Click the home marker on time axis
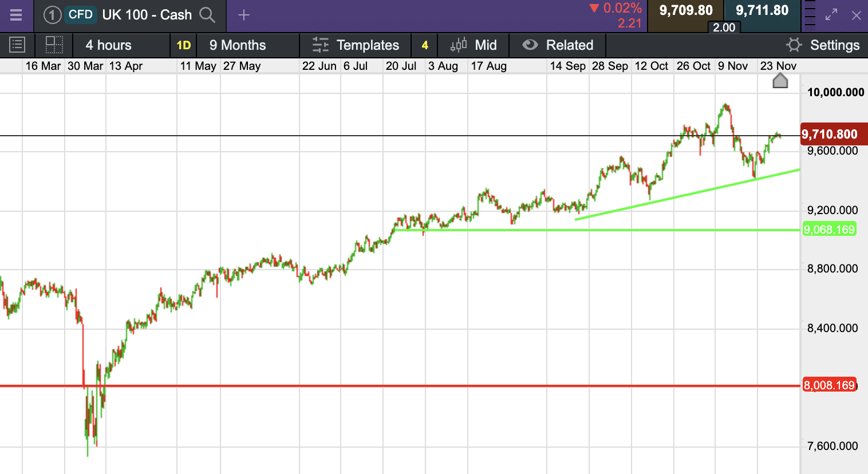868x474 pixels. pos(780,81)
